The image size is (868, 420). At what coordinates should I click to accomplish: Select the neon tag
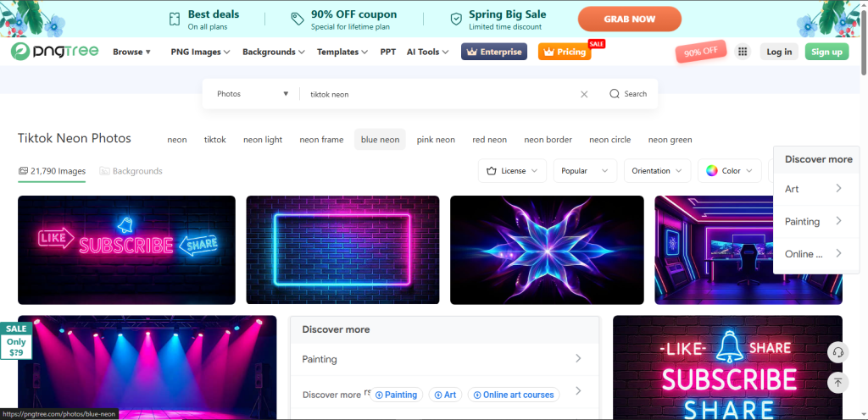pyautogui.click(x=177, y=140)
